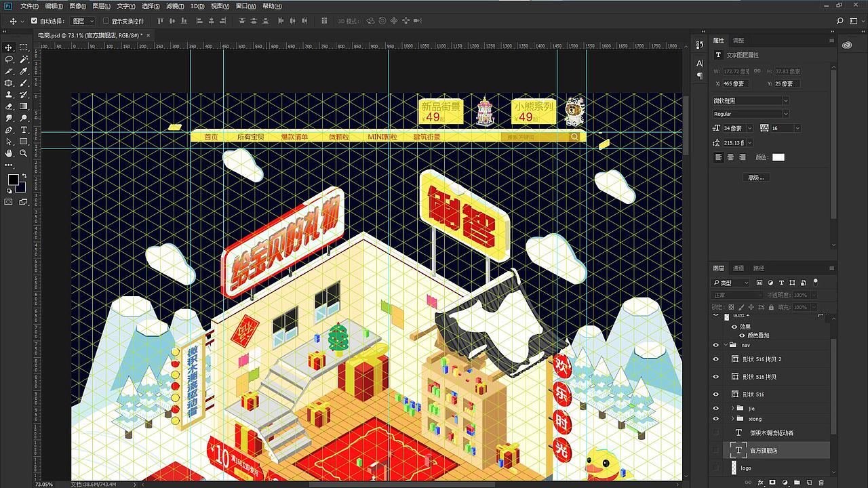The image size is (868, 488).
Task: Open the Regular font style dropdown
Action: tap(785, 114)
